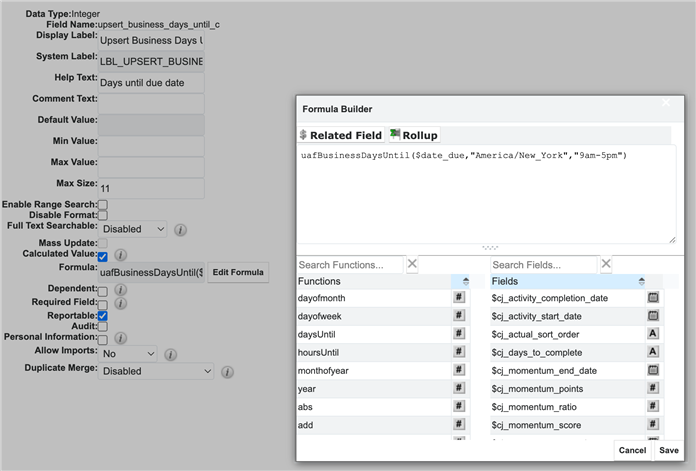
Task: Clear the Search Fields box with X
Action: 606,265
